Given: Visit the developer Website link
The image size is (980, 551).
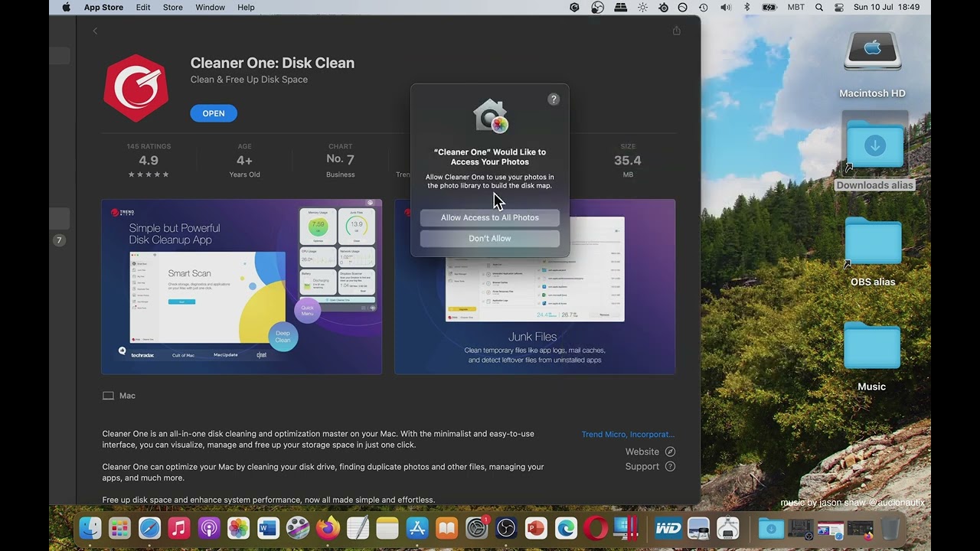Looking at the screenshot, I should [650, 452].
